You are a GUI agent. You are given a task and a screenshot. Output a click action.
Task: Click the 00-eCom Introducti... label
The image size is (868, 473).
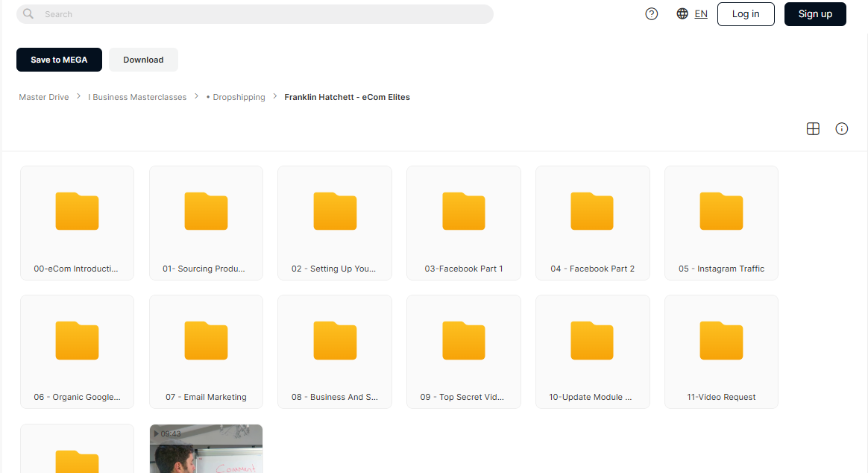coord(76,269)
